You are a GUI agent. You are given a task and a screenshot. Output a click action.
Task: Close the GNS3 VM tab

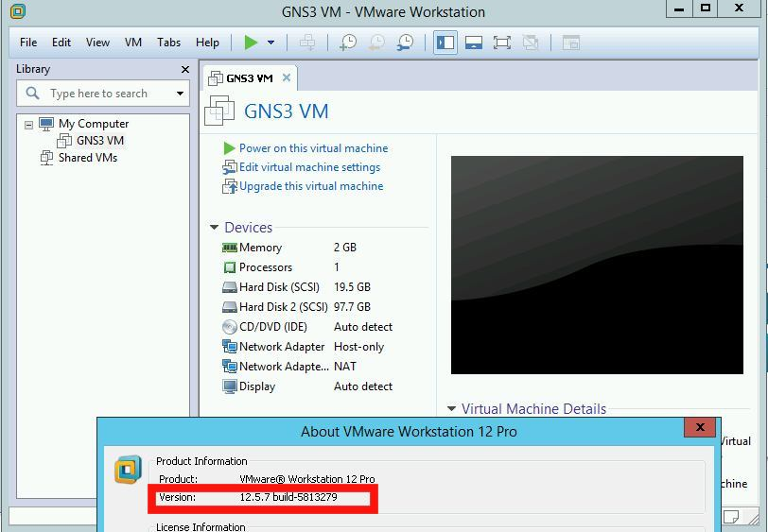click(287, 77)
